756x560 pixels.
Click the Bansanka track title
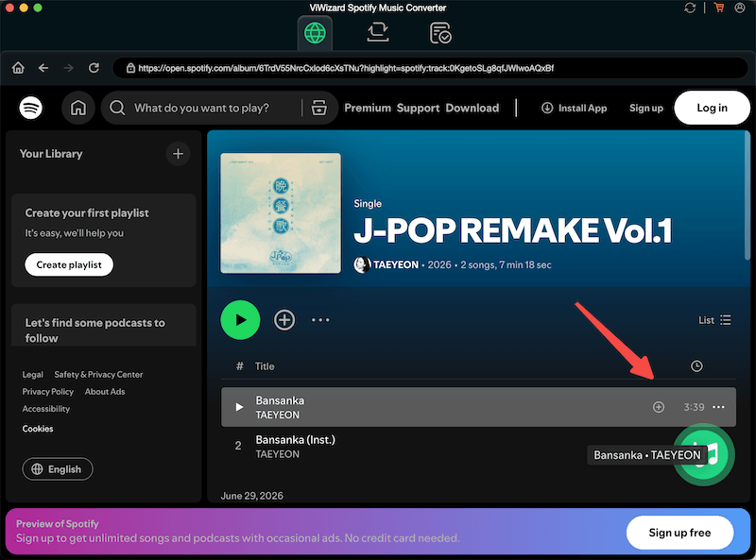(280, 400)
